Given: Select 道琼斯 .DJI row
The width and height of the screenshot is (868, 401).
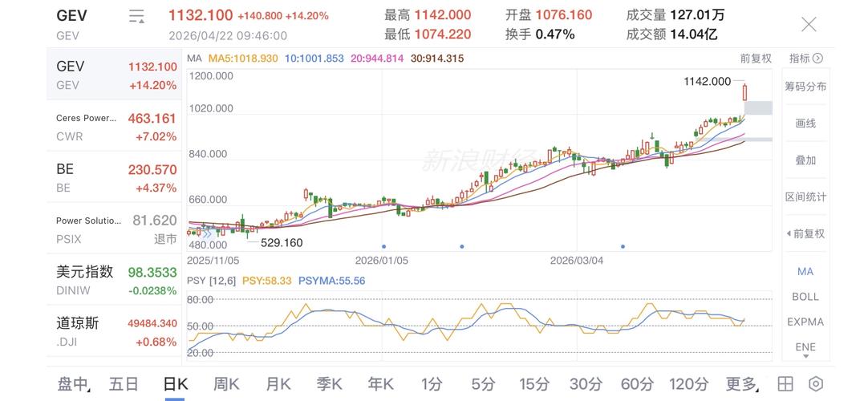Looking at the screenshot, I should coord(114,332).
